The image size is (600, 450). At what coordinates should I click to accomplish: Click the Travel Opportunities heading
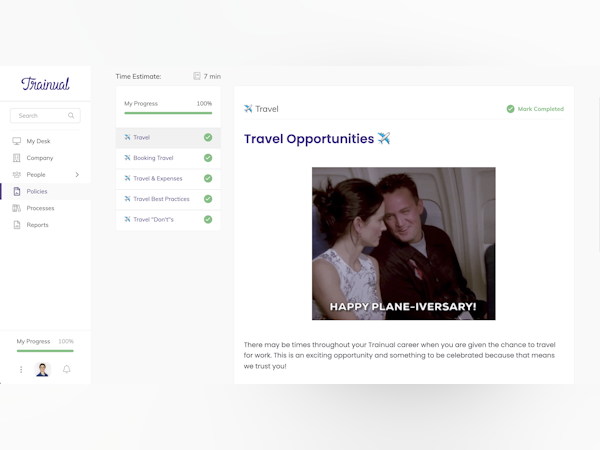click(x=317, y=139)
